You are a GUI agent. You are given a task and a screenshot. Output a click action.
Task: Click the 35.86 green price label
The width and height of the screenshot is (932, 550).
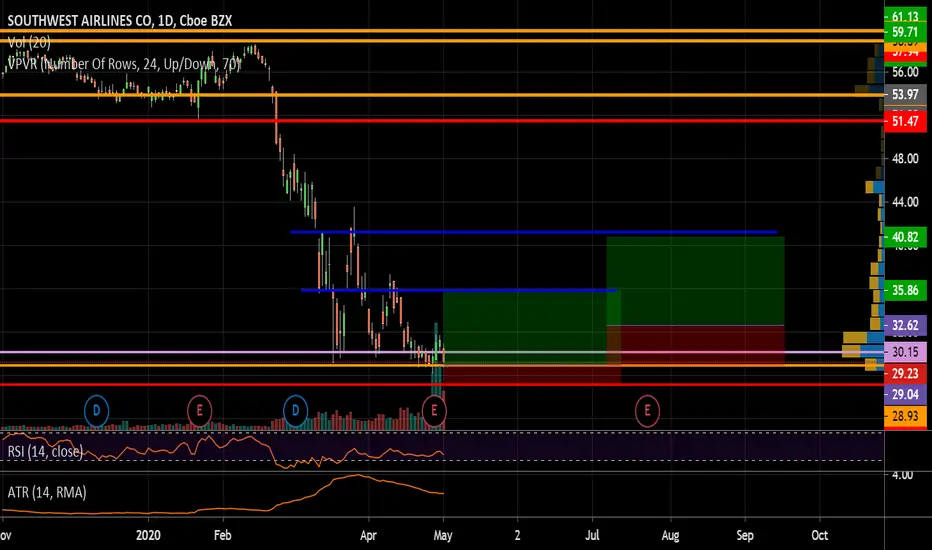[x=905, y=290]
